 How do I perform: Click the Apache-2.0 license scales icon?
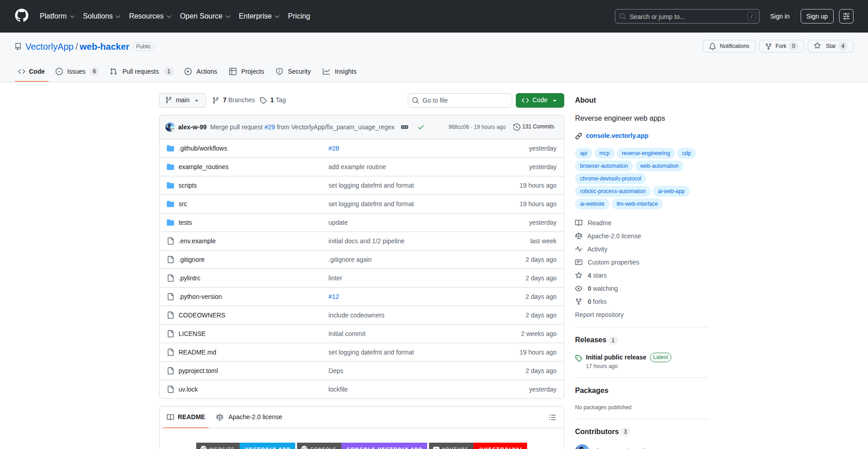click(x=579, y=236)
